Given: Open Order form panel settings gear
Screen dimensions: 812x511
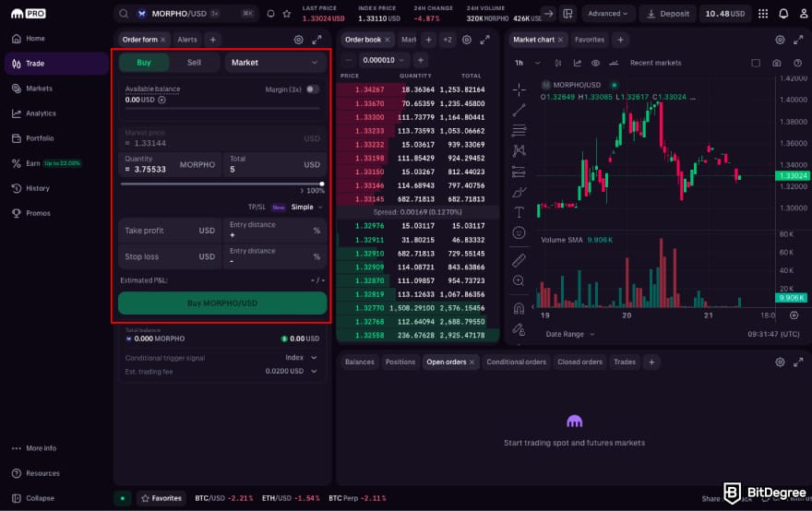Looking at the screenshot, I should point(298,40).
